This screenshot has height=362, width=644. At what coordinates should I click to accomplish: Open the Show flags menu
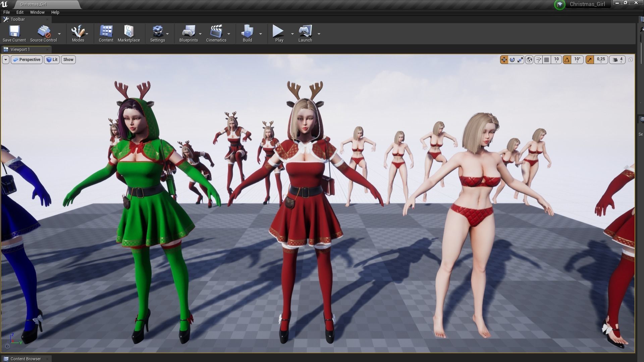click(x=68, y=60)
